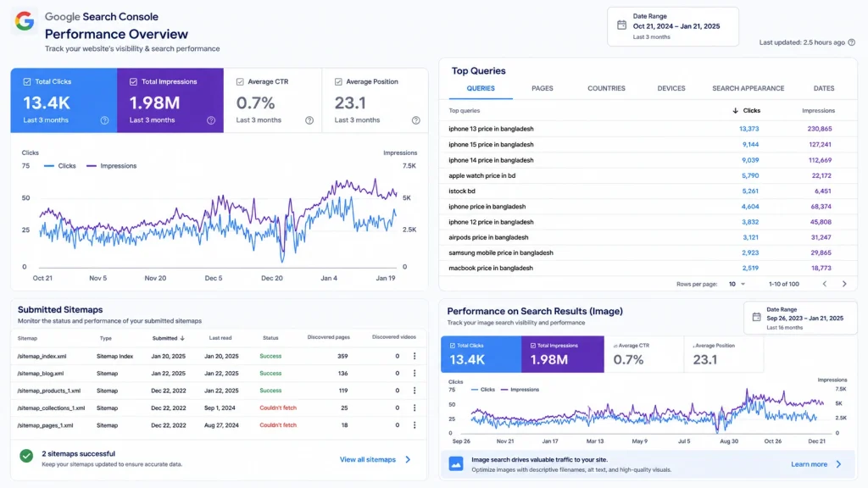
Task: Click Clicks legend swatch in image search chart
Action: click(475, 390)
